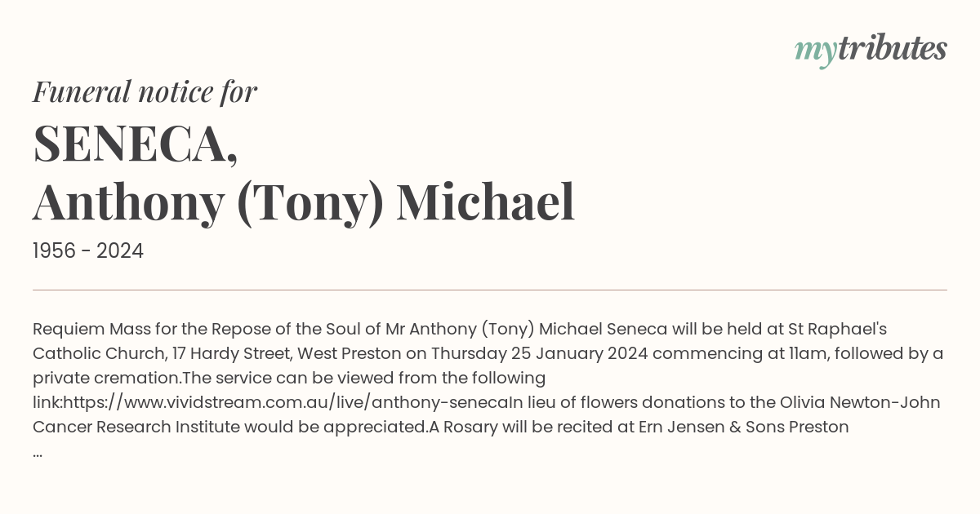Click the name Anthony (Tony) Michael
Screen dimensions: 980x514
pos(304,202)
